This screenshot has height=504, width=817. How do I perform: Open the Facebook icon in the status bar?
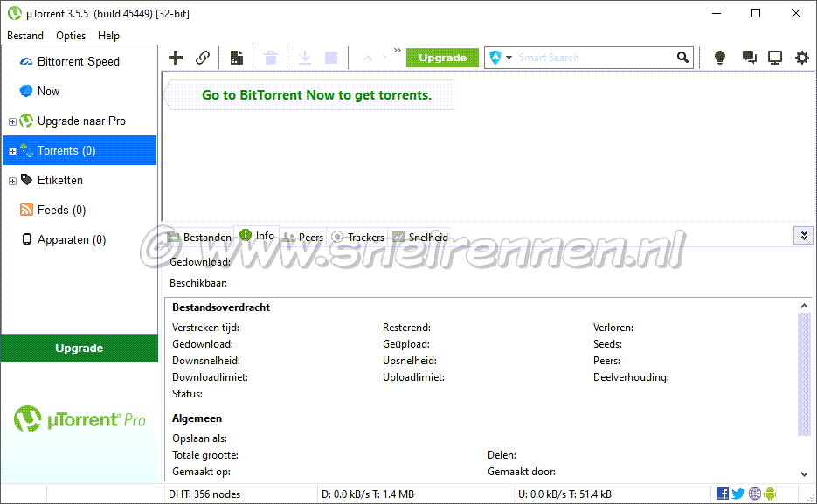tap(723, 494)
